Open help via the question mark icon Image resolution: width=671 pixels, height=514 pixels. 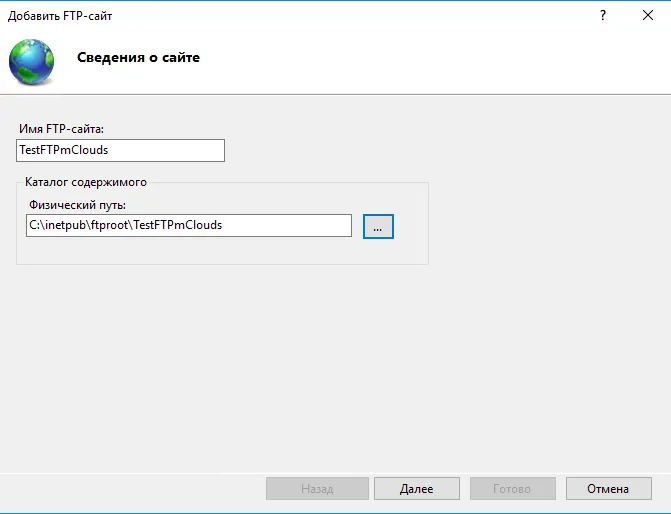coord(603,16)
